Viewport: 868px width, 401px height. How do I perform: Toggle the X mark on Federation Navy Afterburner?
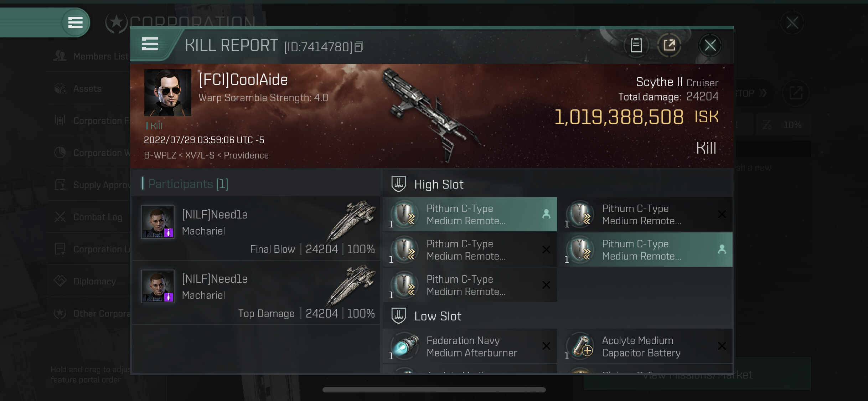(x=546, y=346)
